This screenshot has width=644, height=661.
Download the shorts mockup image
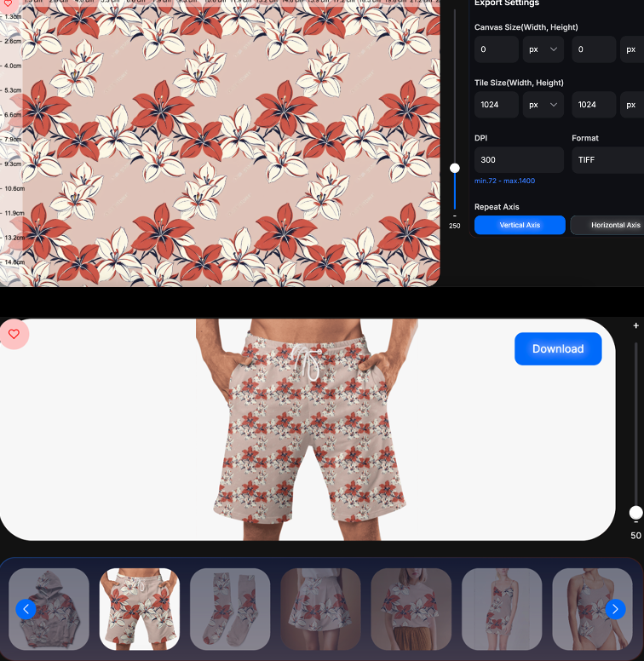tap(558, 349)
